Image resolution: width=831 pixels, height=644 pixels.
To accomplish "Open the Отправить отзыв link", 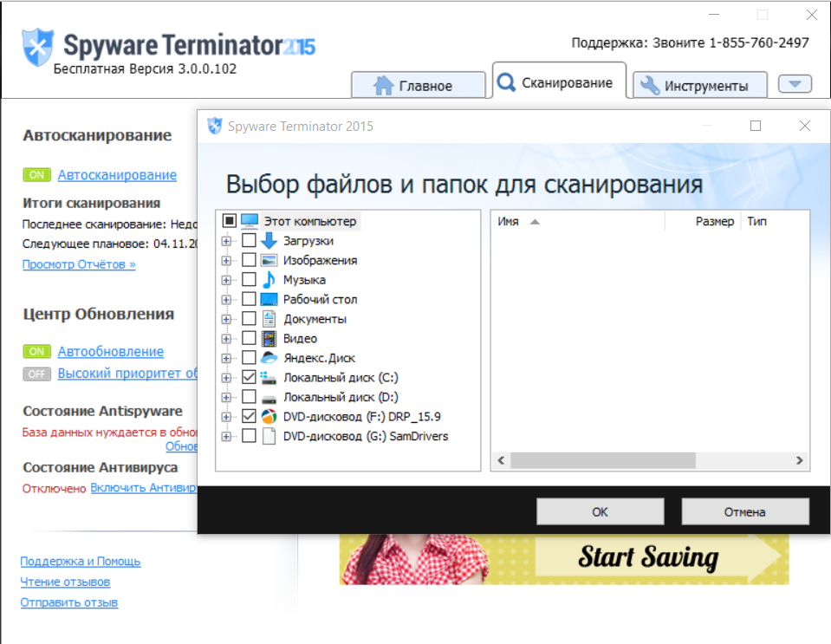I will (x=69, y=602).
